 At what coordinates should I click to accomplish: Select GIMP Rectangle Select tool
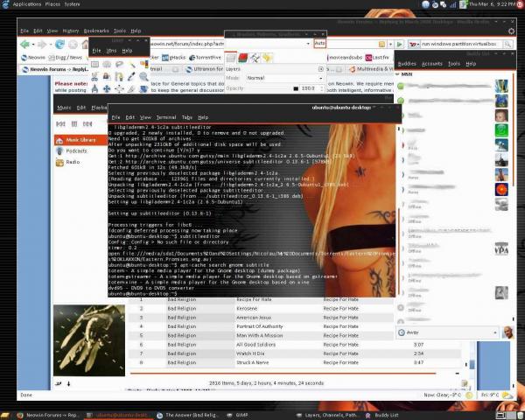point(94,64)
